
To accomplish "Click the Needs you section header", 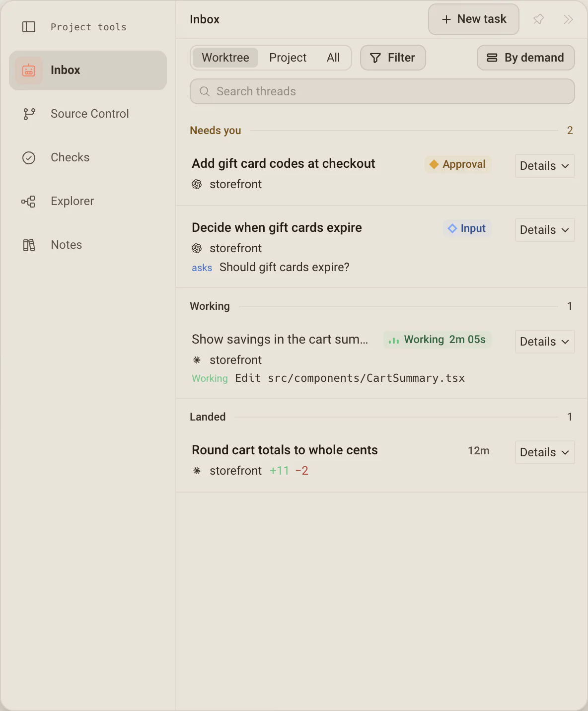I will [216, 131].
